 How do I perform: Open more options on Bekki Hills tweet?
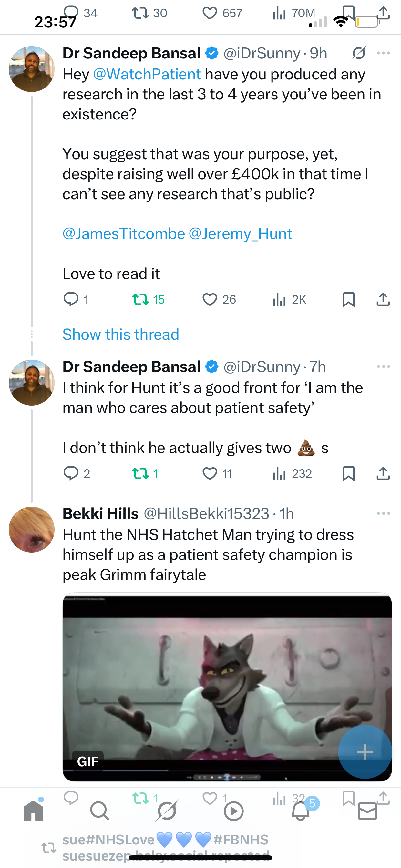(384, 513)
